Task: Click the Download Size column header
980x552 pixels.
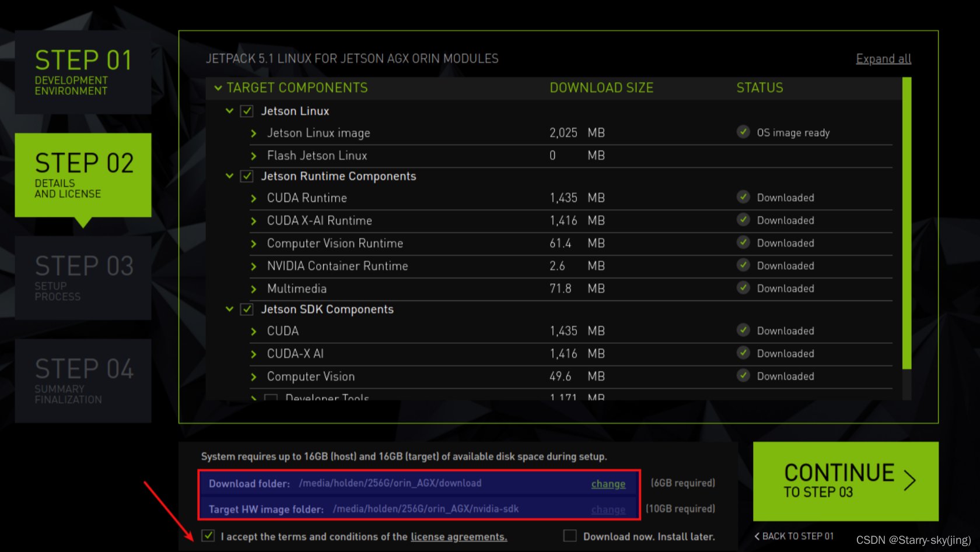Action: (601, 88)
